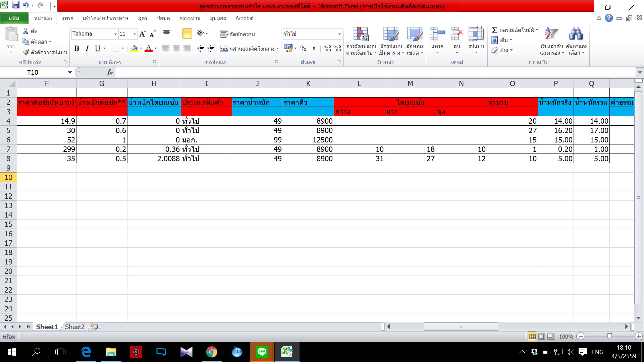
Task: Click the Insert Function fx icon
Action: pos(109,72)
